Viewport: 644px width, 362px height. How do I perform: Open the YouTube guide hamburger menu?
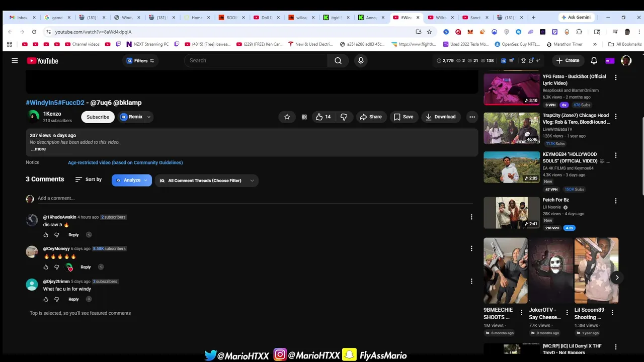(15, 61)
